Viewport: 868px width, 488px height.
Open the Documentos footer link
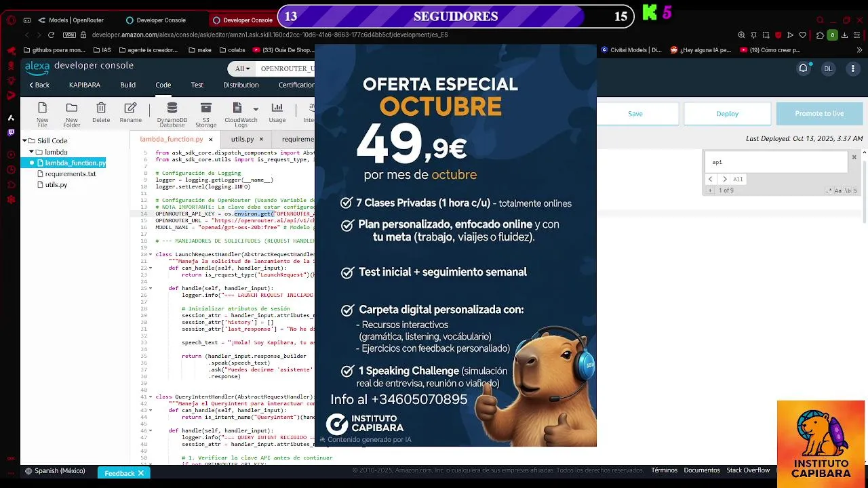[x=702, y=470]
